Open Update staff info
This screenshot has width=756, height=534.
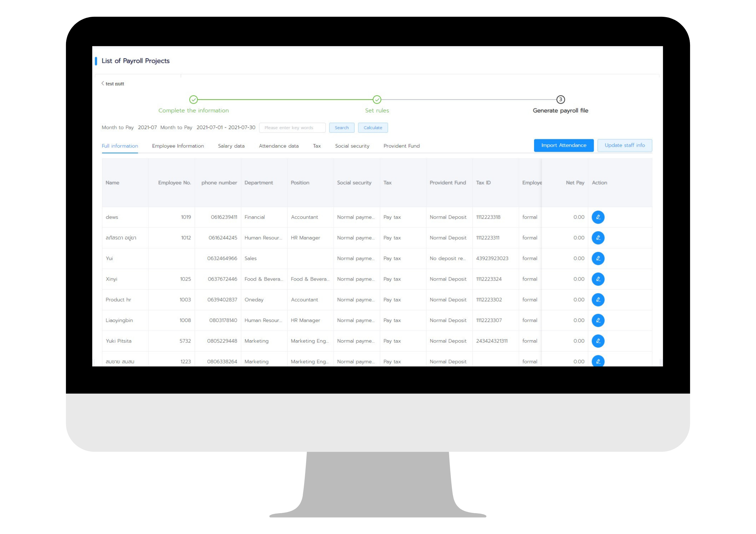coord(625,145)
